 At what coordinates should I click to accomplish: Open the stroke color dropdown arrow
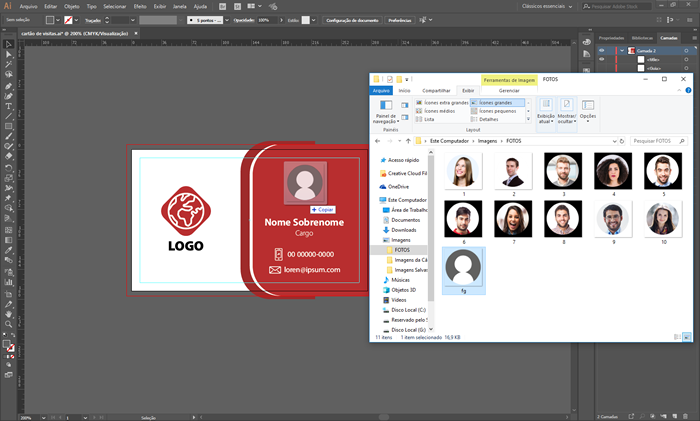click(76, 20)
